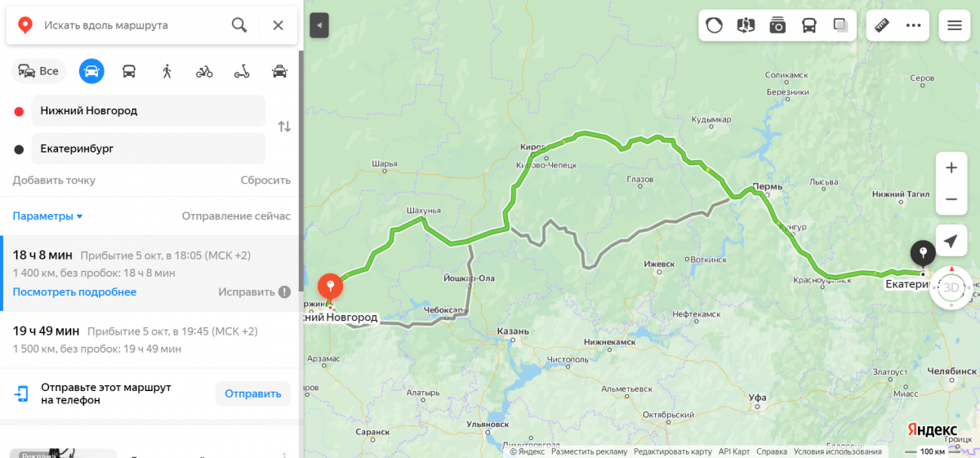Select bicycle route mode icon
980x458 pixels.
click(204, 71)
